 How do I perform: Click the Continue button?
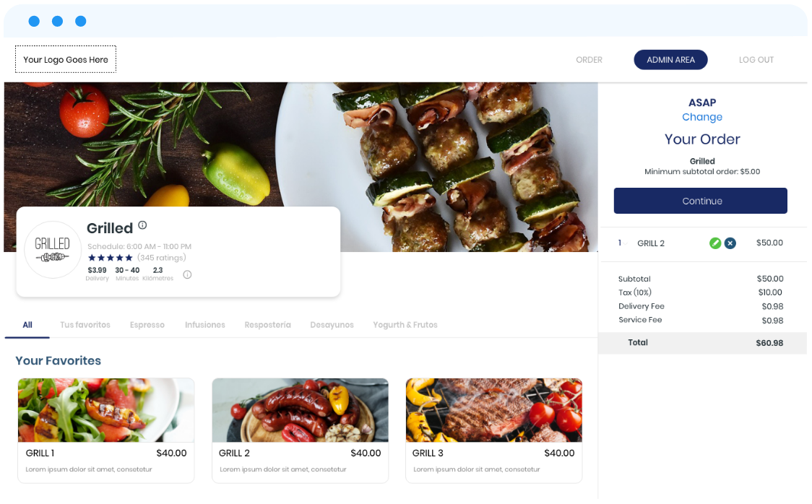click(701, 201)
